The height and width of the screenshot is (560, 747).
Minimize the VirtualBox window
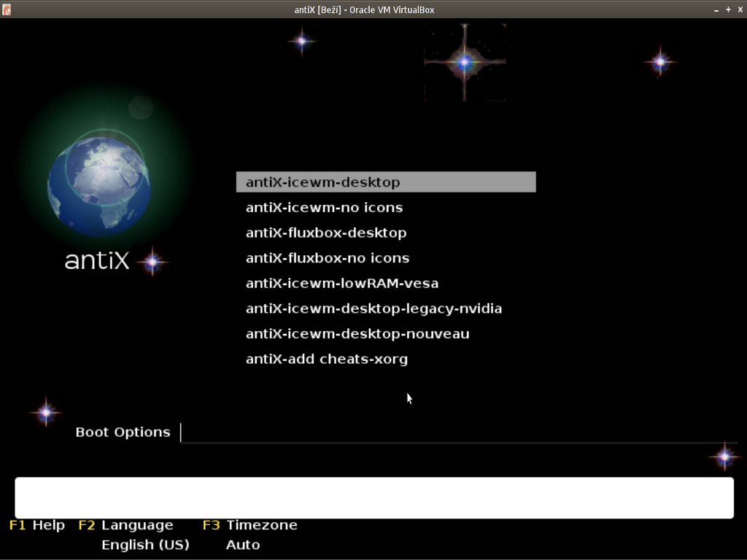716,9
